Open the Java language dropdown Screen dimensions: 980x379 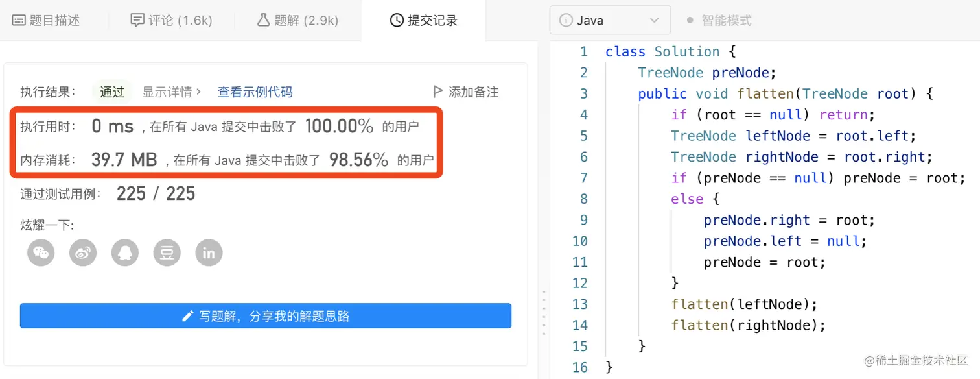(609, 20)
